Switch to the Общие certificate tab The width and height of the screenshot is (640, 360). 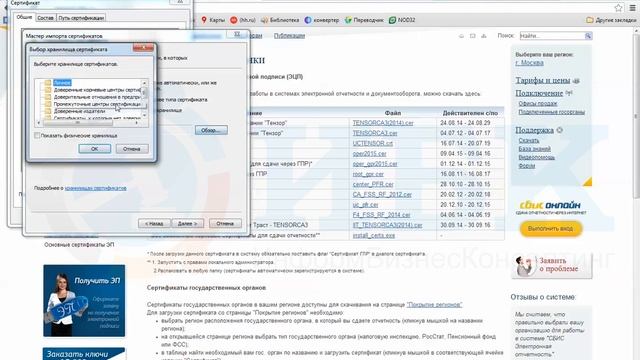24,17
